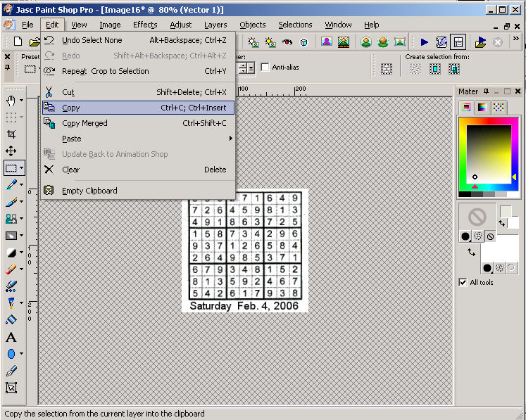Expand the Selection tool flyout arrow

tap(22, 168)
